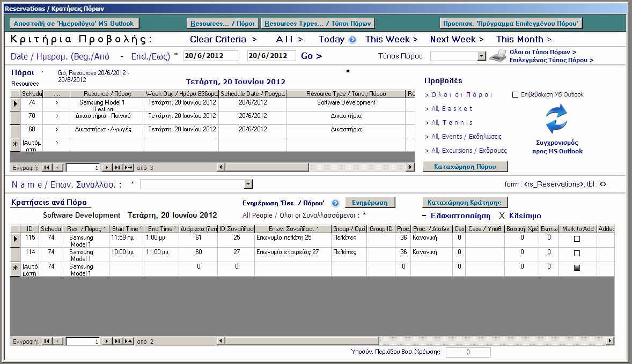Viewport: 632px width, 364px height.
Task: Select view > All, Tennis
Action: pyautogui.click(x=449, y=123)
